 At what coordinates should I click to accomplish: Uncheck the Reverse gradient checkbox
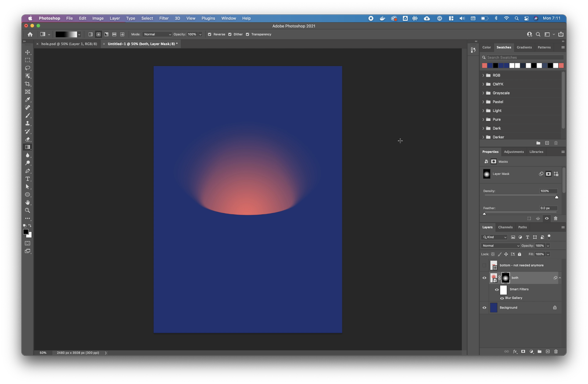pyautogui.click(x=209, y=35)
